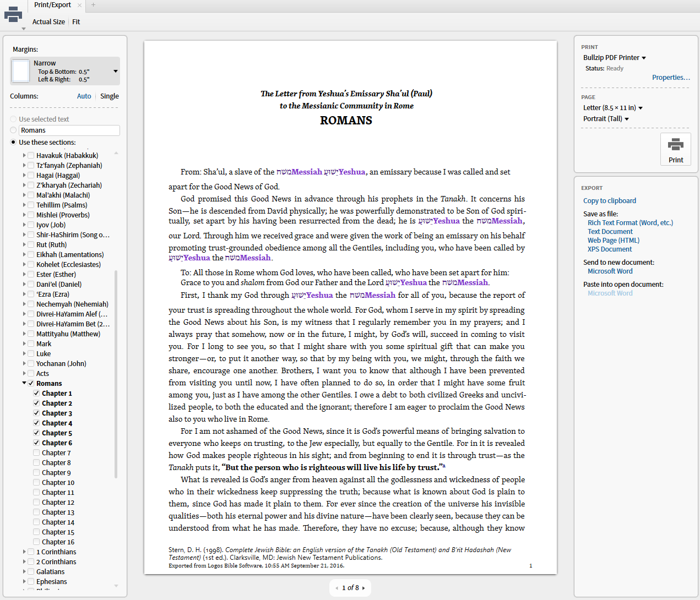Expand the Galatians tree node
The width and height of the screenshot is (700, 600).
pyautogui.click(x=24, y=571)
